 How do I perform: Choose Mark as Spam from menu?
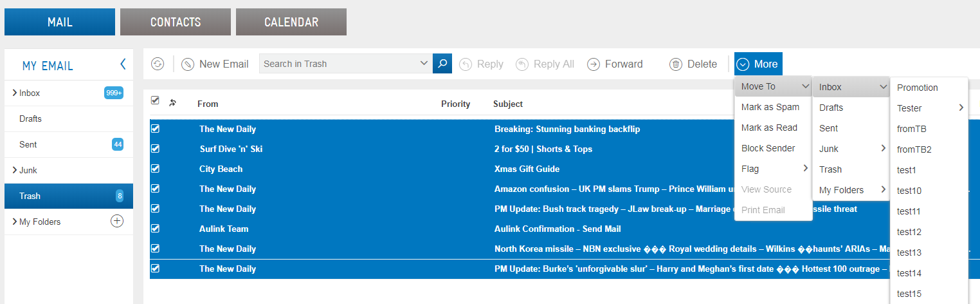point(770,107)
